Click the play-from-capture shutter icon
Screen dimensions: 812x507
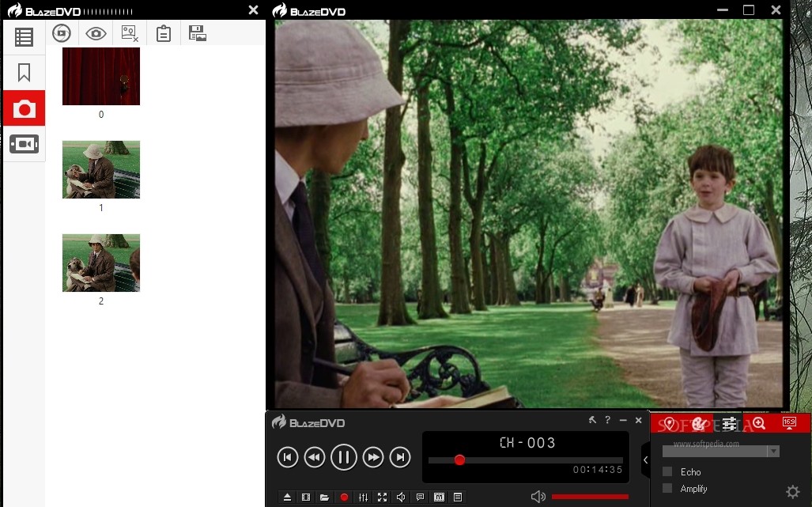[x=62, y=33]
